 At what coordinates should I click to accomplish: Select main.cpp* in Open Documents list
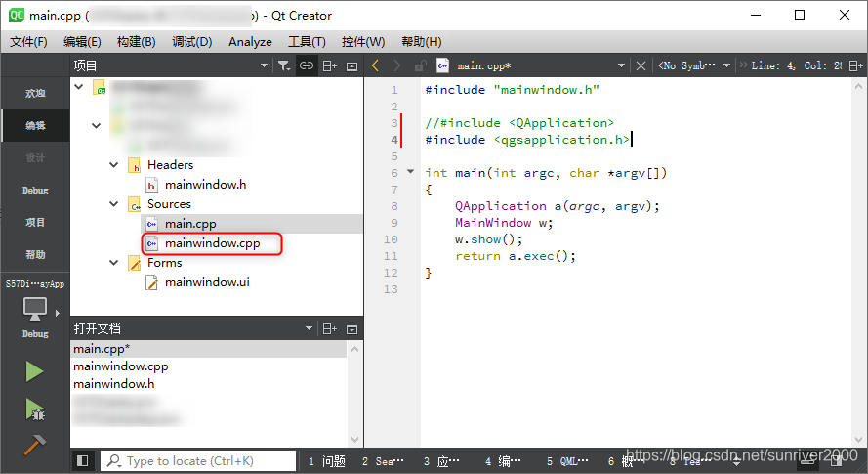(209, 349)
